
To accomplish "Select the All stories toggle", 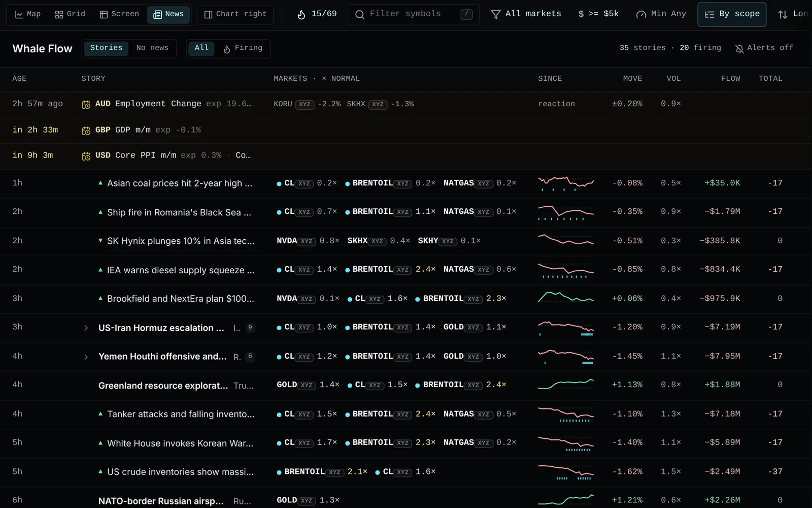I will 201,48.
